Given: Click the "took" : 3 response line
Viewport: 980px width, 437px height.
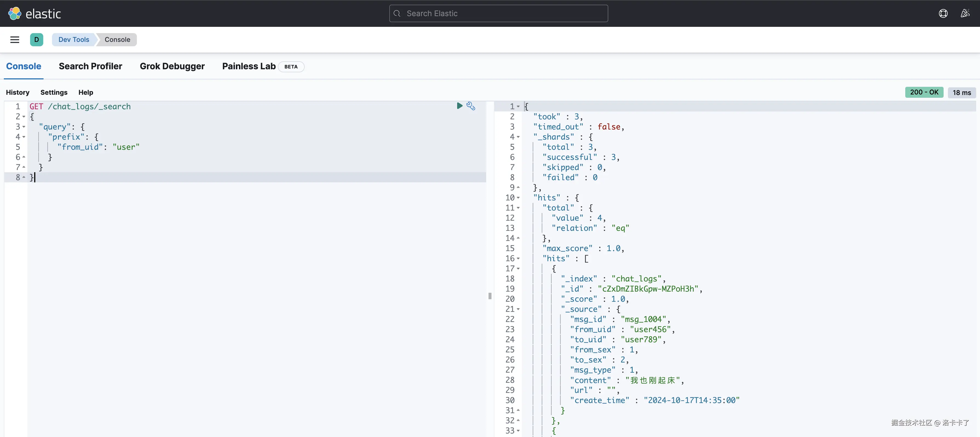Looking at the screenshot, I should (x=558, y=116).
